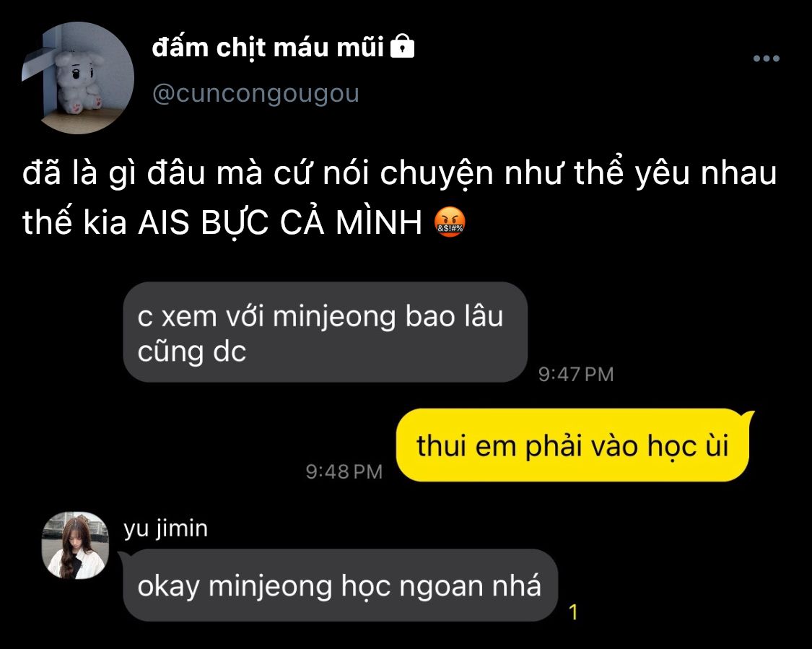The width and height of the screenshot is (812, 649).
Task: Open the plush toy profile avatar
Action: click(x=78, y=78)
